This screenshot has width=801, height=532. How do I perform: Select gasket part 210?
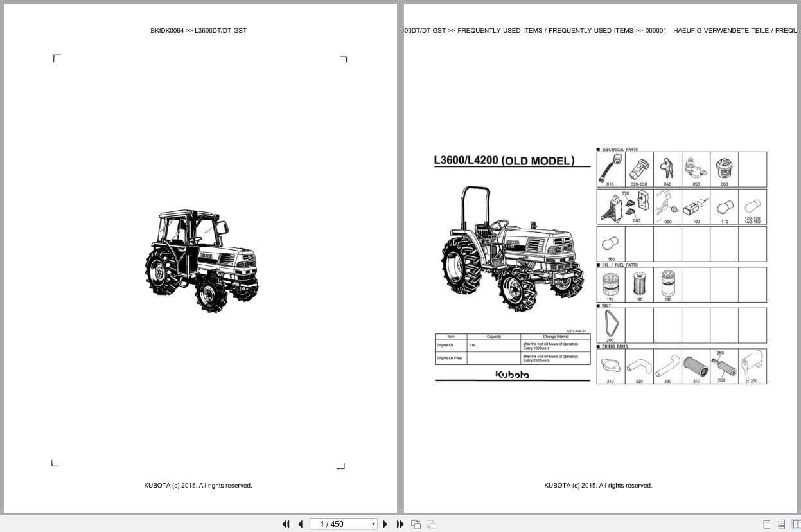(x=611, y=367)
